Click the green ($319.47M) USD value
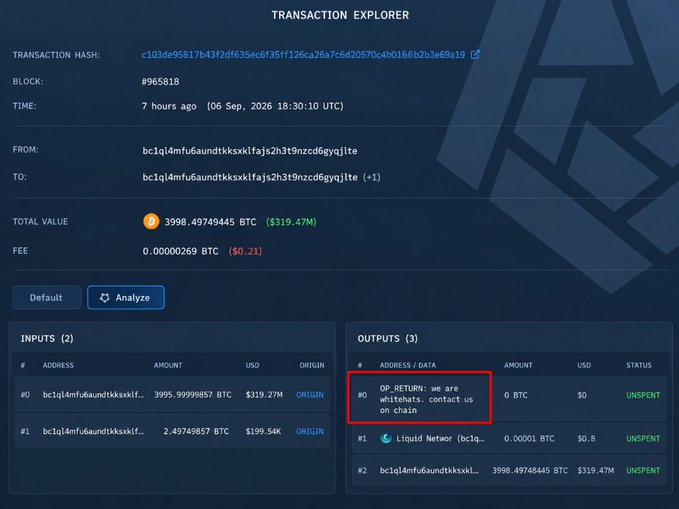 pyautogui.click(x=291, y=222)
